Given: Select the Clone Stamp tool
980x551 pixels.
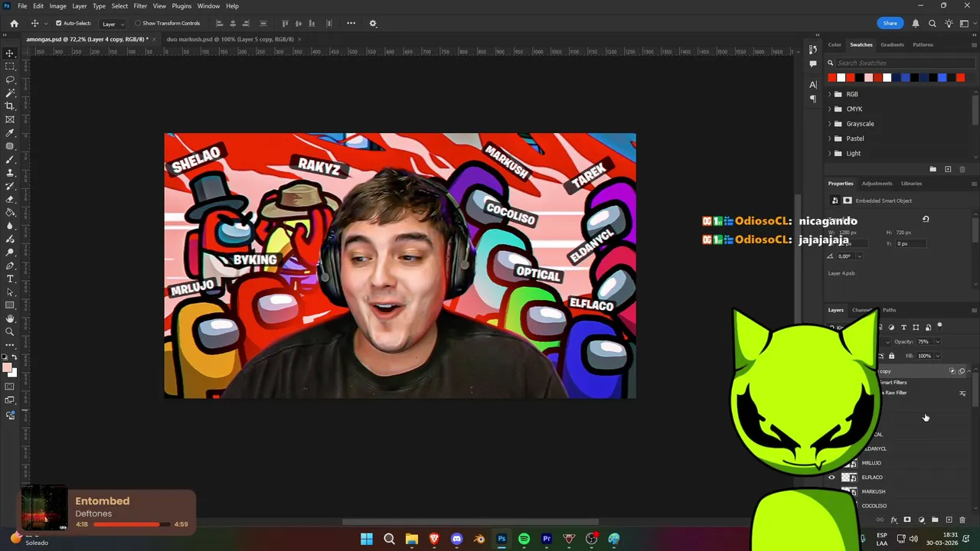Looking at the screenshot, I should pos(10,173).
